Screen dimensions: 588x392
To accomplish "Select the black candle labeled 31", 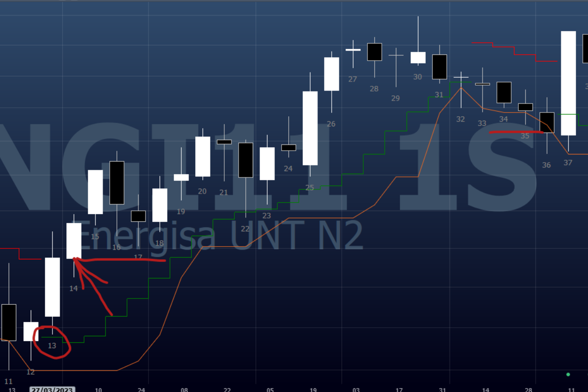I will coord(439,66).
